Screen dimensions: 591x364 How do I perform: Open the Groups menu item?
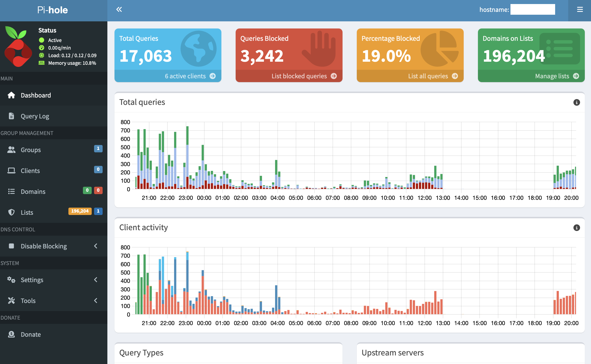coord(31,150)
